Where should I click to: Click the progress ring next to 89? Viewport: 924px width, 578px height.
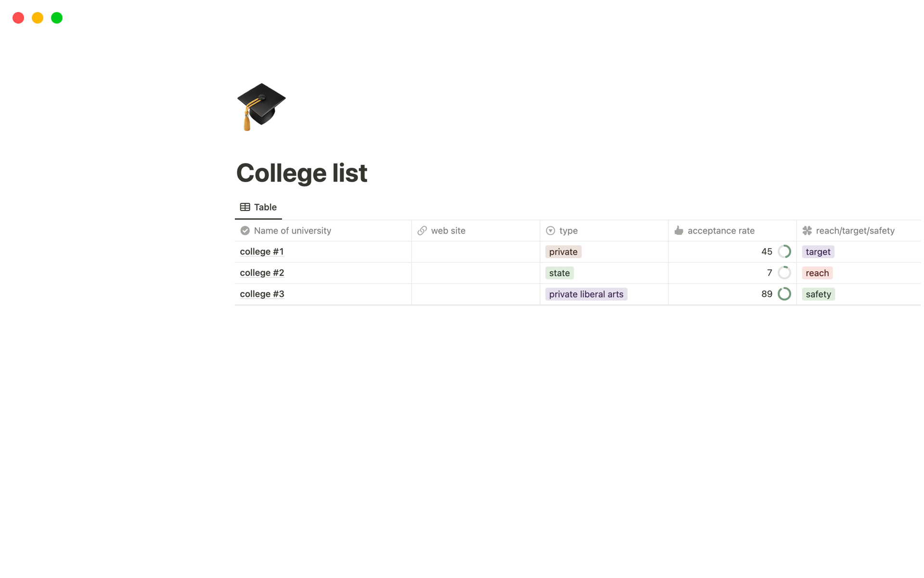pyautogui.click(x=784, y=294)
